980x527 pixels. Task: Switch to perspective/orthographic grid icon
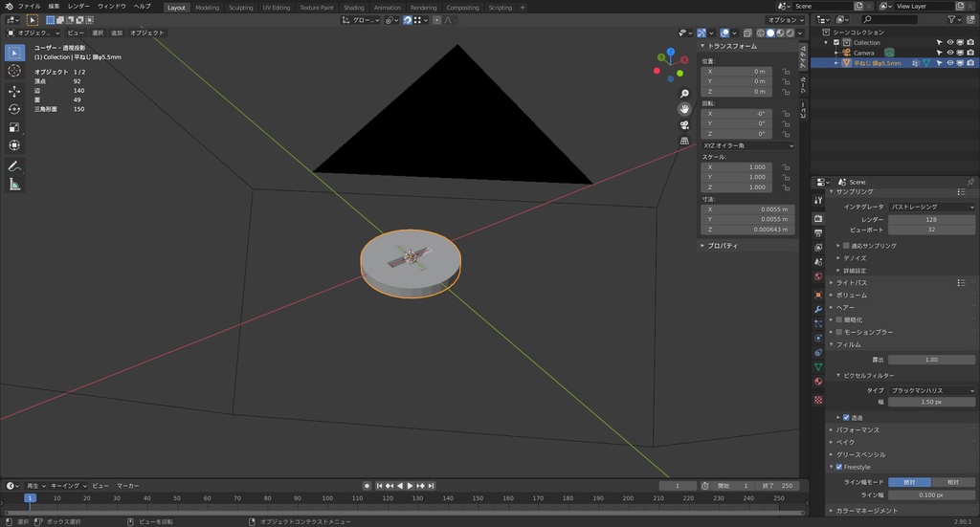(684, 141)
